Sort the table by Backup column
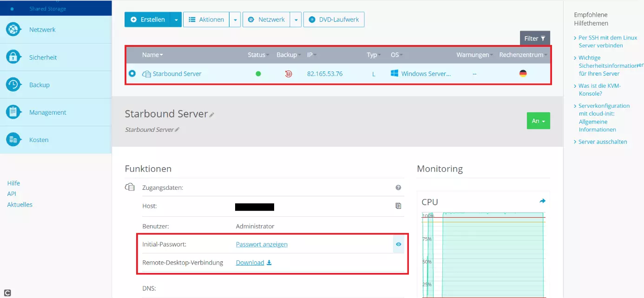The width and height of the screenshot is (644, 298). (x=289, y=55)
